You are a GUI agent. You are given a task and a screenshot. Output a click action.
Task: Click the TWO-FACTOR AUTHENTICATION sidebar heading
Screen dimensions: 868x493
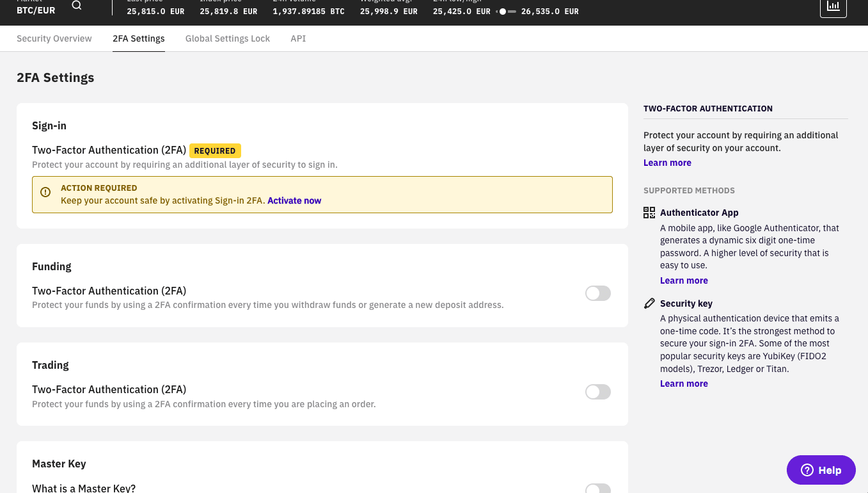(x=708, y=109)
